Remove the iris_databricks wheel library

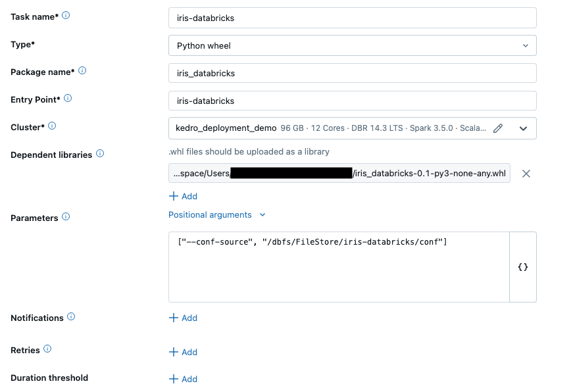[x=526, y=174]
